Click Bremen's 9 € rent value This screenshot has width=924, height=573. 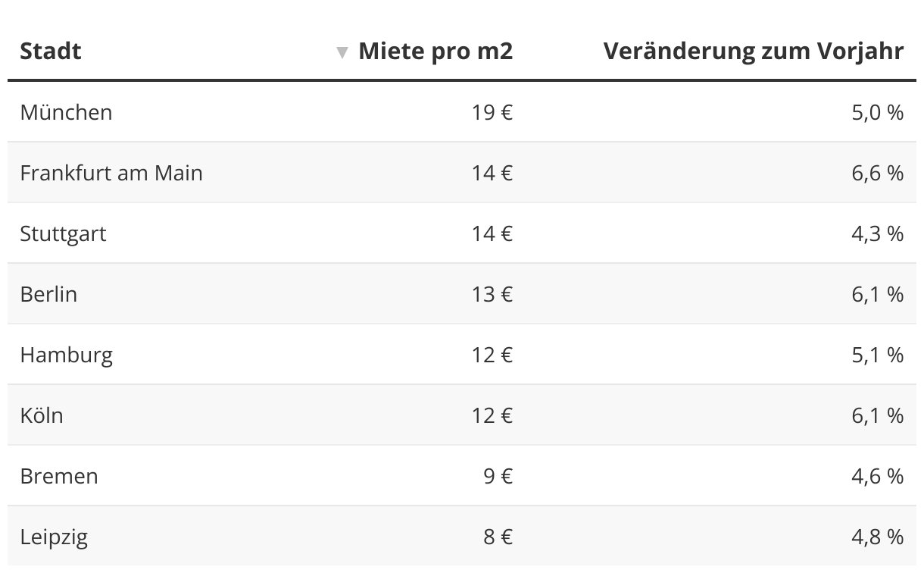point(498,476)
